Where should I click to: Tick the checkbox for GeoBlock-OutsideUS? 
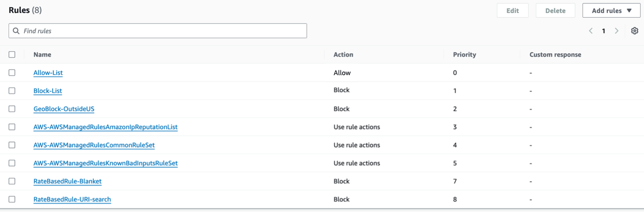pos(12,109)
